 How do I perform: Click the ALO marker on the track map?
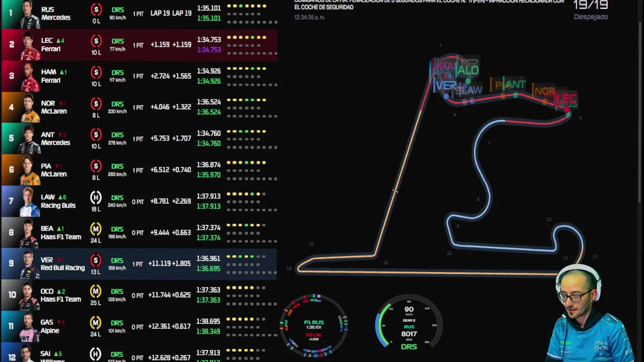coord(467,71)
